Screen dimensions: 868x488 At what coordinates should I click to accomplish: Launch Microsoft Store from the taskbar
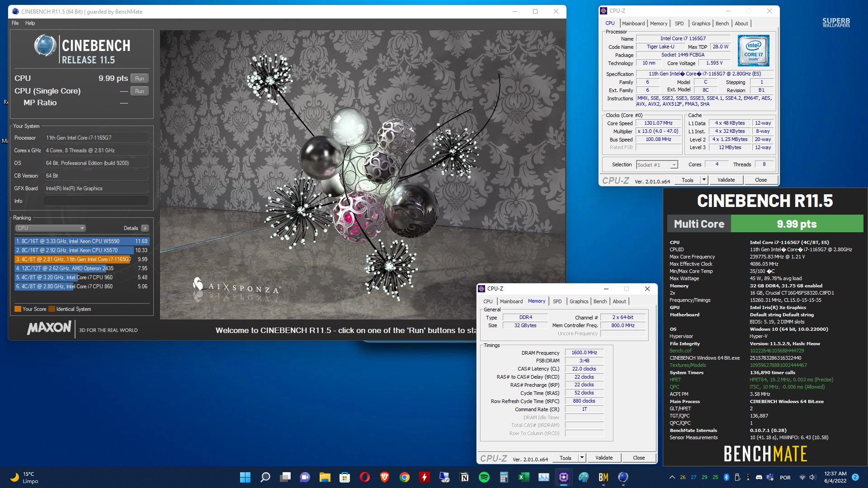pyautogui.click(x=345, y=477)
